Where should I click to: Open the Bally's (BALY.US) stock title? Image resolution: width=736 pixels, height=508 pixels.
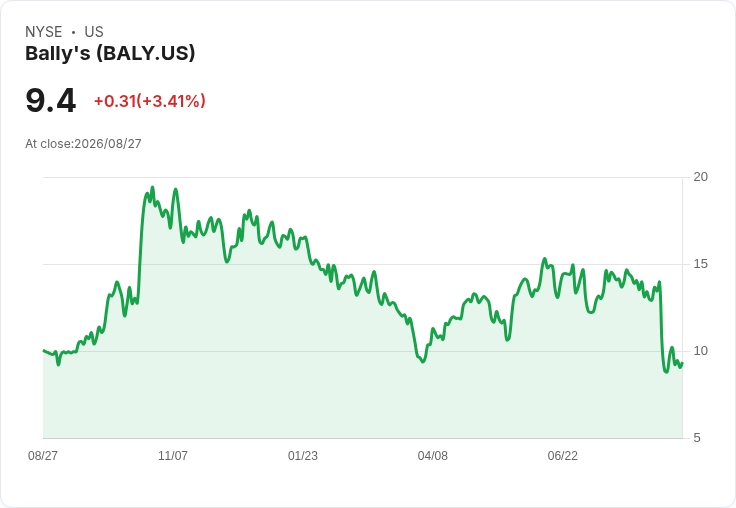pyautogui.click(x=110, y=53)
